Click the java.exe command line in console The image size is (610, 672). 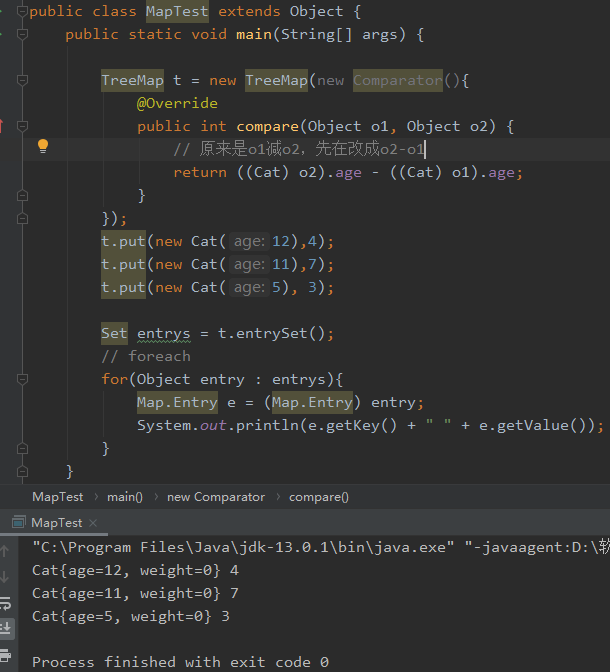(x=321, y=547)
